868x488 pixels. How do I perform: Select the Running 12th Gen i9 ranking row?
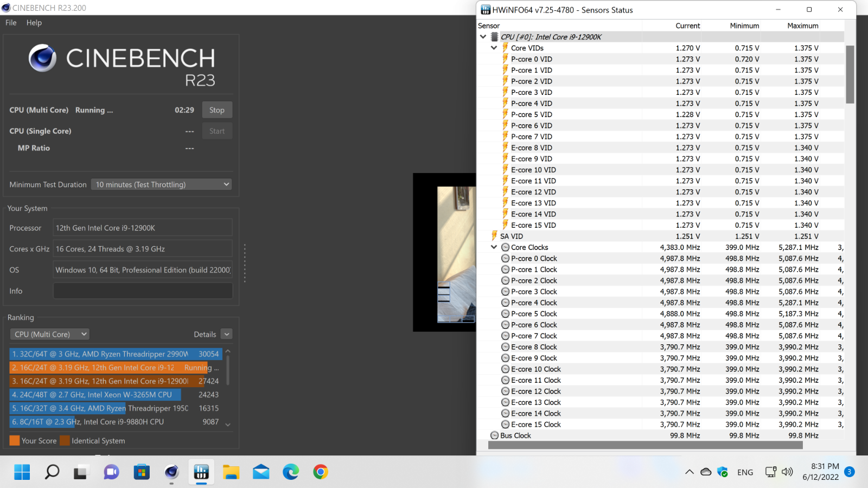click(116, 368)
